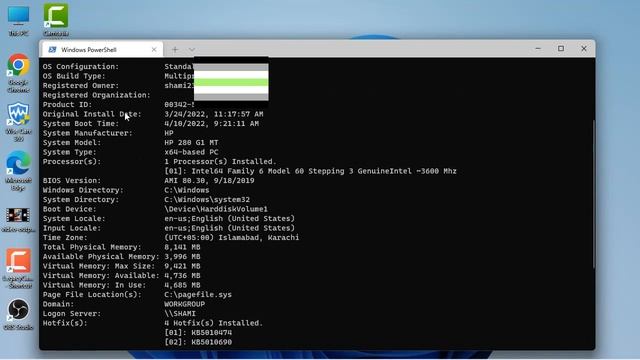Screen dimensions: 640x360
Task: Close the Windows PowerShell tab
Action: (x=154, y=49)
